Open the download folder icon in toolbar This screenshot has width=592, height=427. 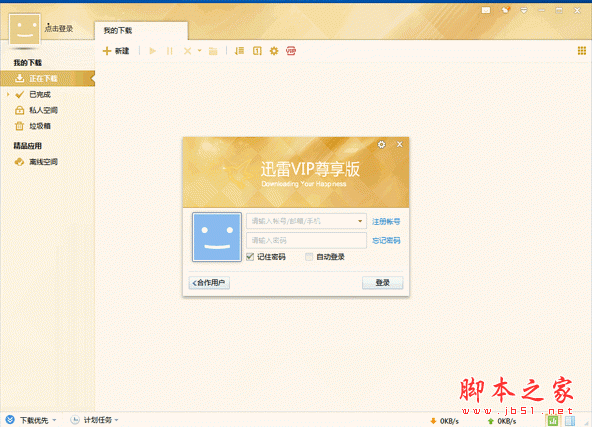click(x=213, y=51)
